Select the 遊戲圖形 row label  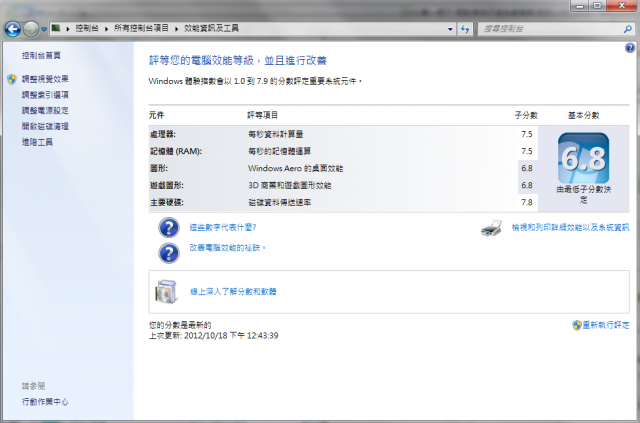click(x=167, y=185)
